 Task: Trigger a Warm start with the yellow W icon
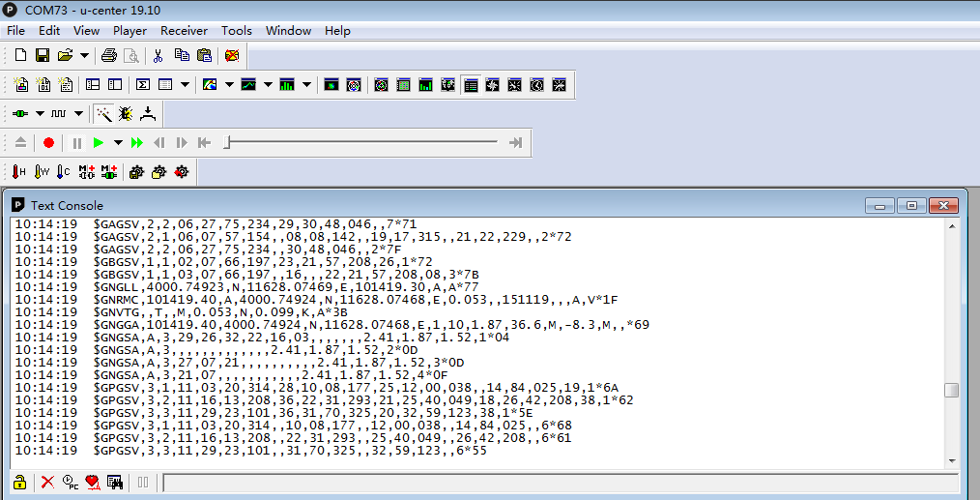pyautogui.click(x=42, y=171)
